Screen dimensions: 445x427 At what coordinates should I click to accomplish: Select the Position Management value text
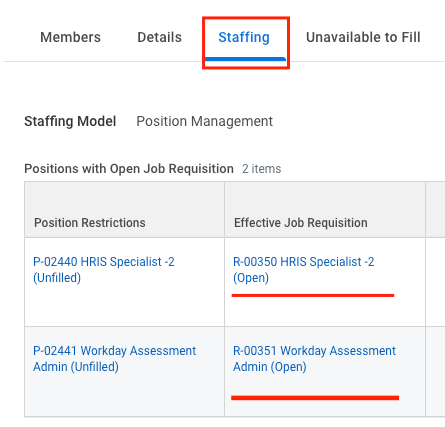[205, 121]
